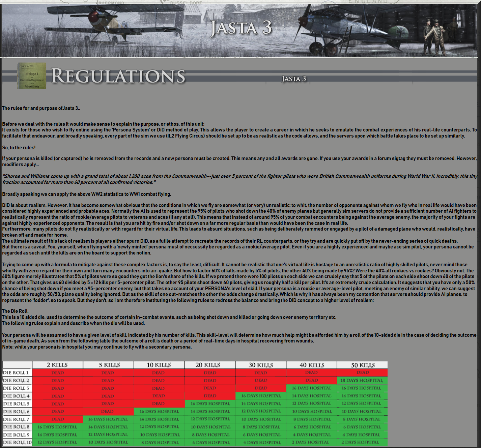Click the Jasta 3 banner title
Screen dimensions: 481x448
coord(241,28)
